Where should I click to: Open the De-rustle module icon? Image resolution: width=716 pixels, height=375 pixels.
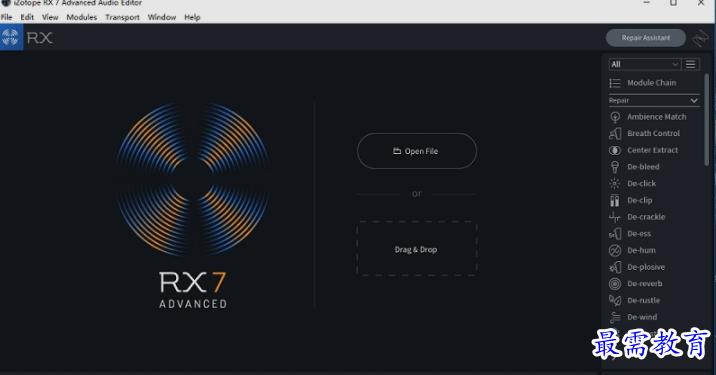[615, 301]
